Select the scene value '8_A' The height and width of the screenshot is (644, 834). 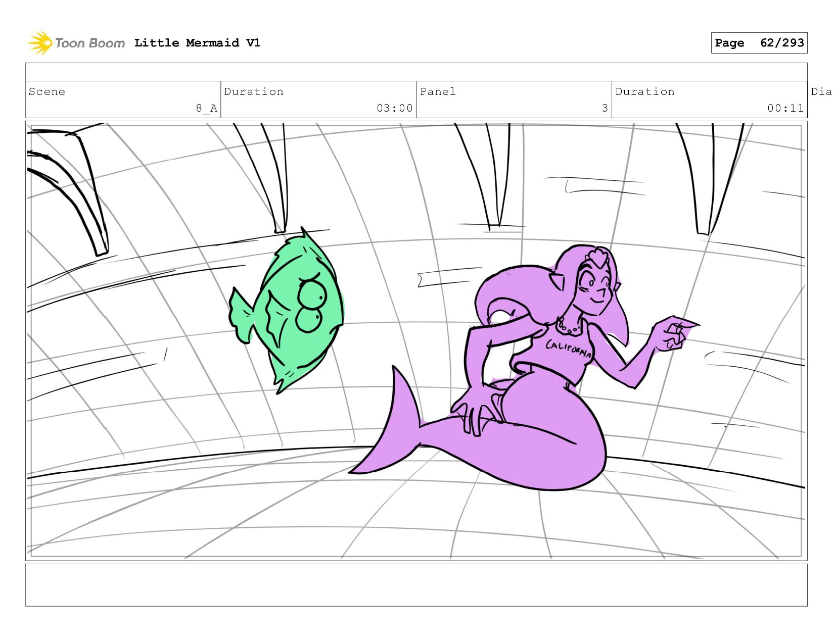[207, 108]
